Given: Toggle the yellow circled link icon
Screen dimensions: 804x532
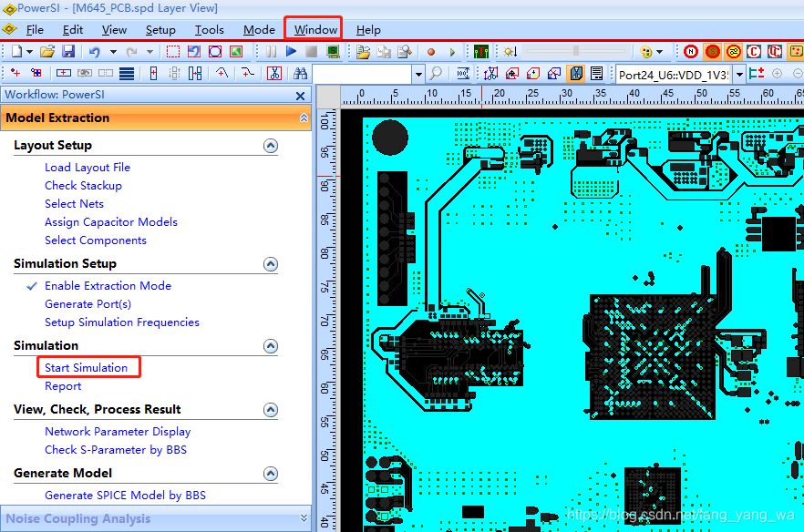Looking at the screenshot, I should click(733, 51).
